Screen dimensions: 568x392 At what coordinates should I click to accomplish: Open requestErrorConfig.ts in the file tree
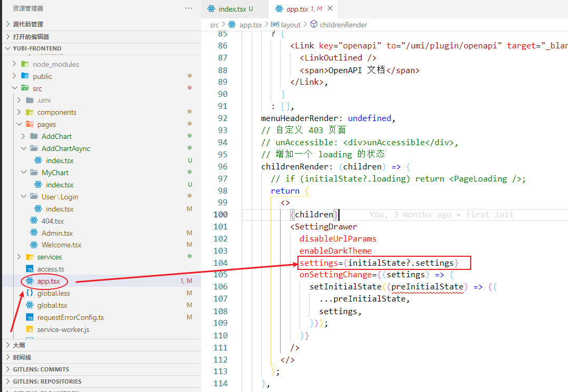point(70,317)
